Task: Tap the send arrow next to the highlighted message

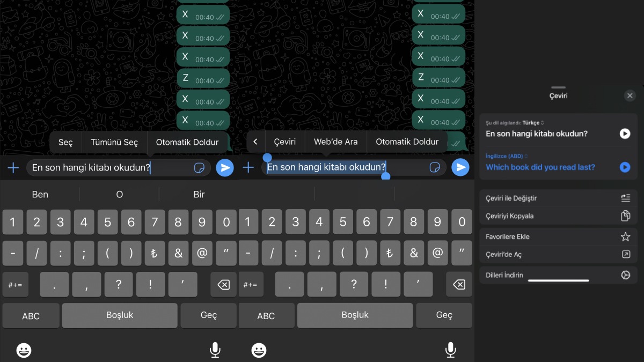Action: [460, 168]
